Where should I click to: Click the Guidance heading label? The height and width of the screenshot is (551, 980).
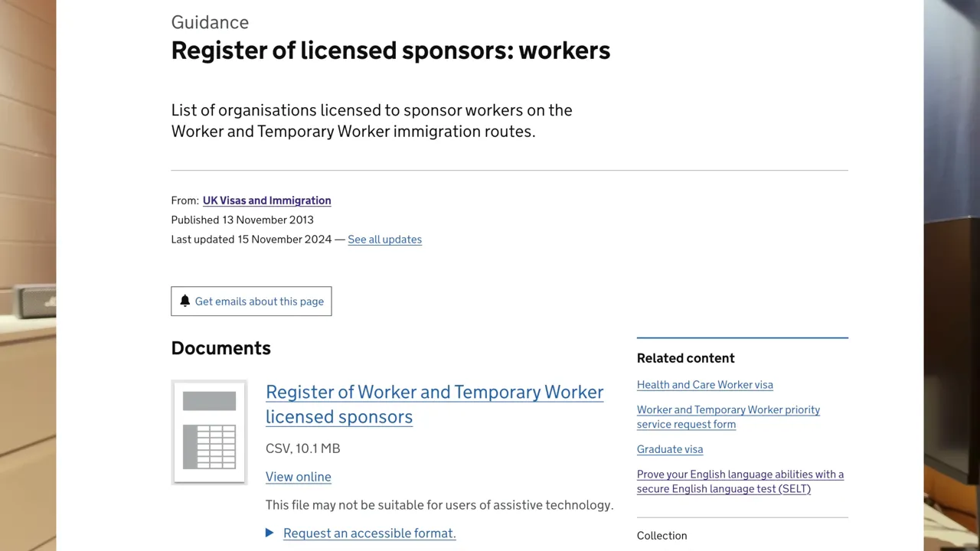[x=210, y=22]
